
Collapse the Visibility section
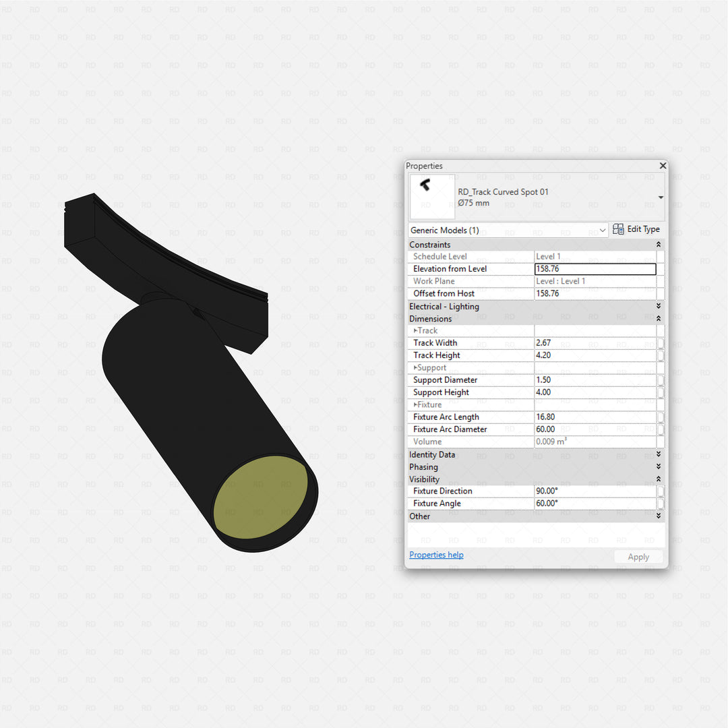(x=659, y=479)
